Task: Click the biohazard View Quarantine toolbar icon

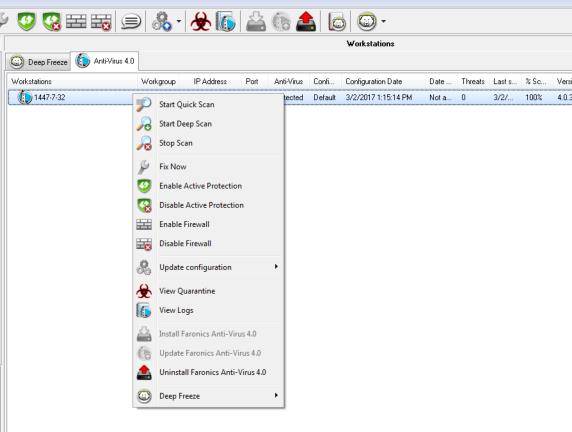Action: [200, 21]
